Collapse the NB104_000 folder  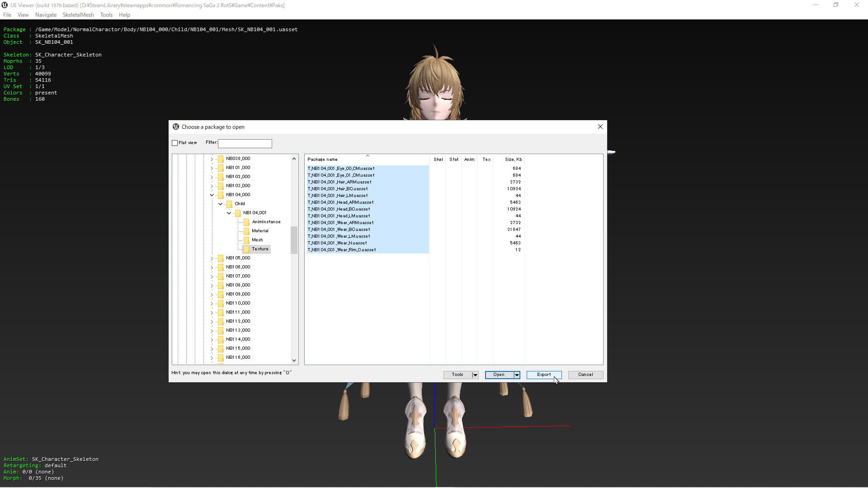[x=212, y=195]
